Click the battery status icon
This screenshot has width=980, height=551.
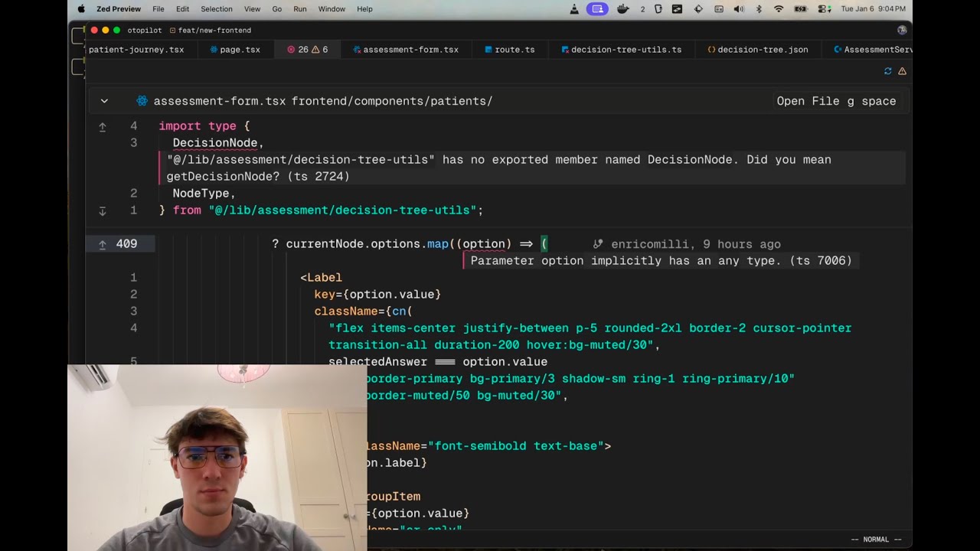tap(801, 9)
